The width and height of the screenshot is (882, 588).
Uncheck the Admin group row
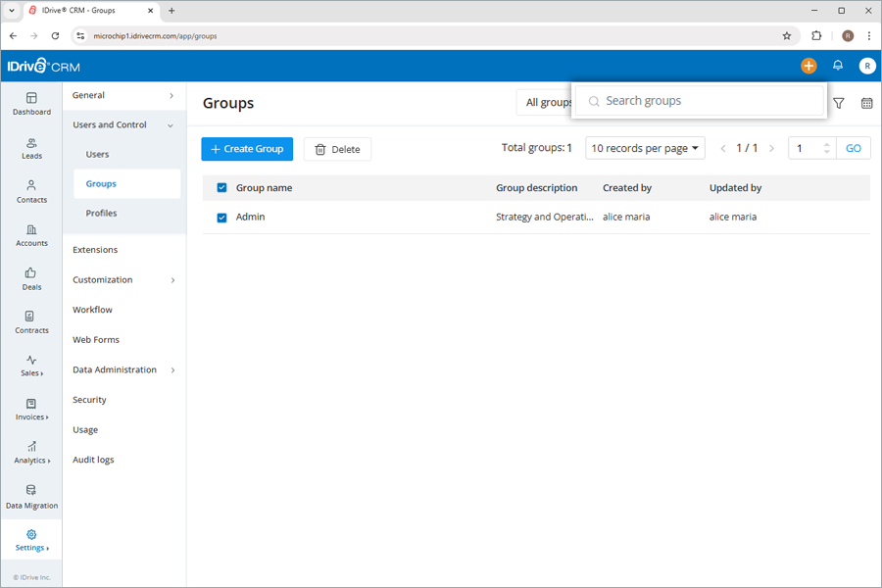pyautogui.click(x=222, y=217)
